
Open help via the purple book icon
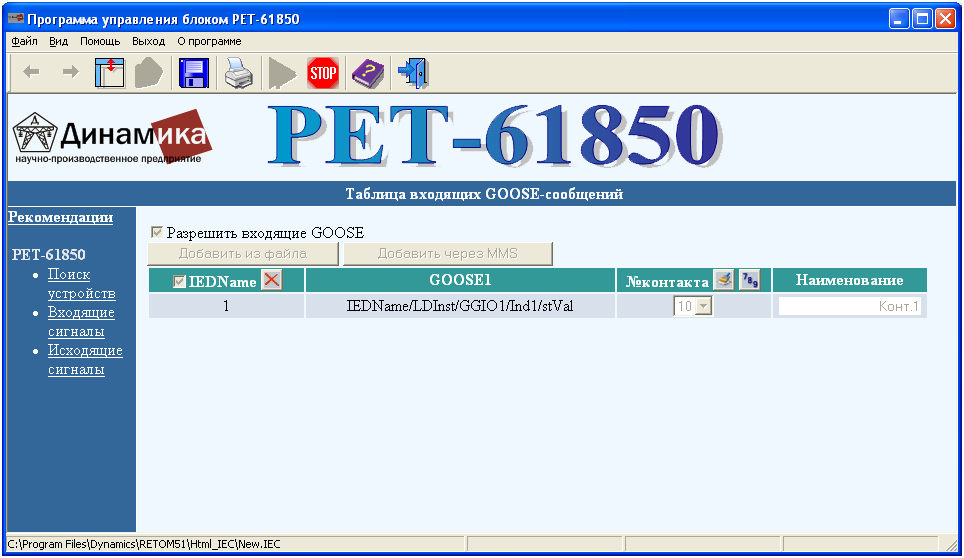(x=368, y=74)
